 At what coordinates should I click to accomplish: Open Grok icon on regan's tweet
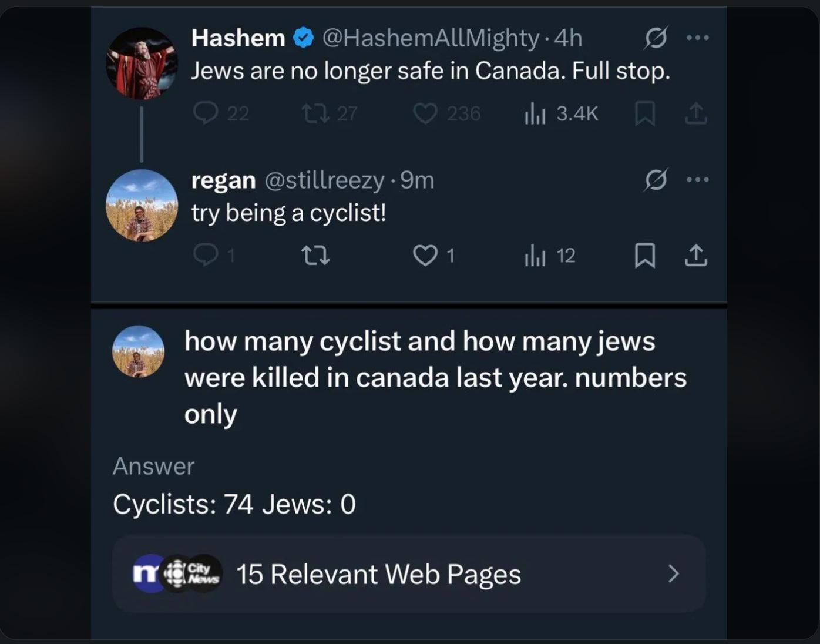(656, 180)
